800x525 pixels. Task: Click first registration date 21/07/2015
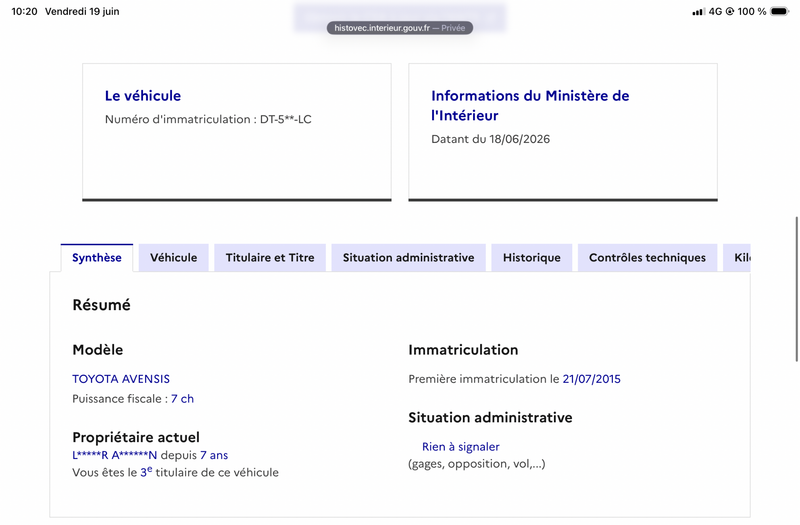[591, 379]
